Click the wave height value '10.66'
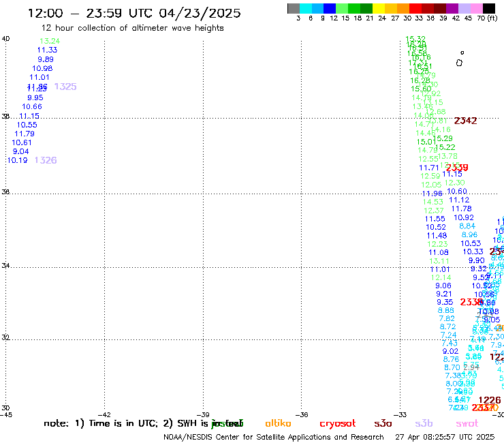This screenshot has width=504, height=443. [x=32, y=106]
